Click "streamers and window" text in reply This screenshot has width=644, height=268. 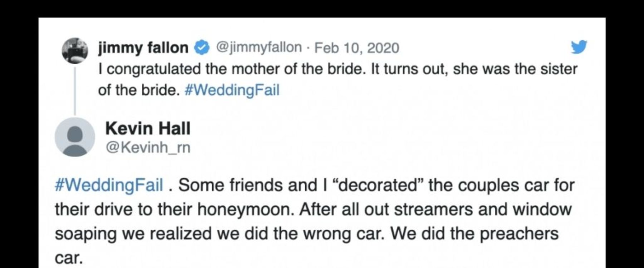[x=483, y=209]
